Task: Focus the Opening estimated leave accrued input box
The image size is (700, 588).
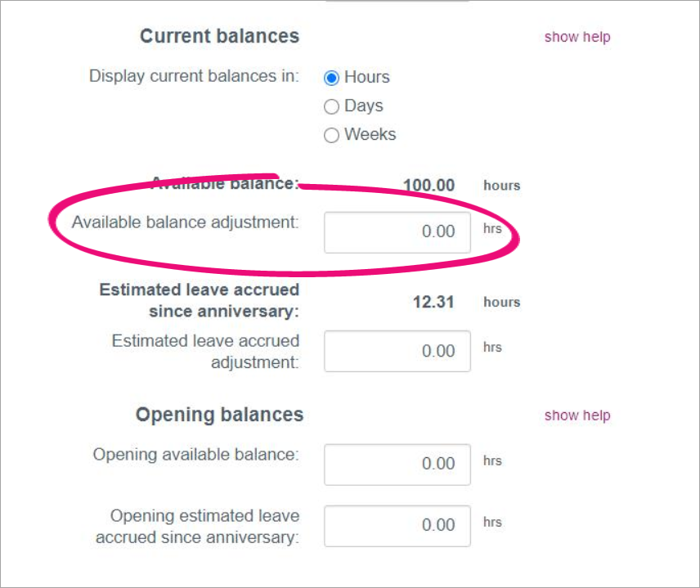Action: click(x=397, y=526)
